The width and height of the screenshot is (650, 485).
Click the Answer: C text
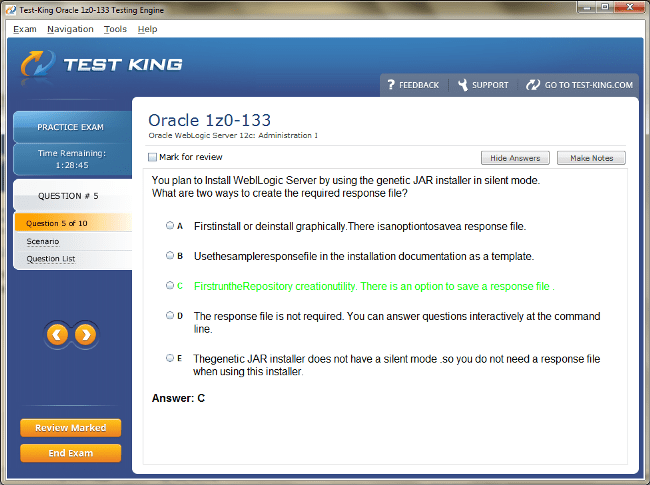coord(178,398)
